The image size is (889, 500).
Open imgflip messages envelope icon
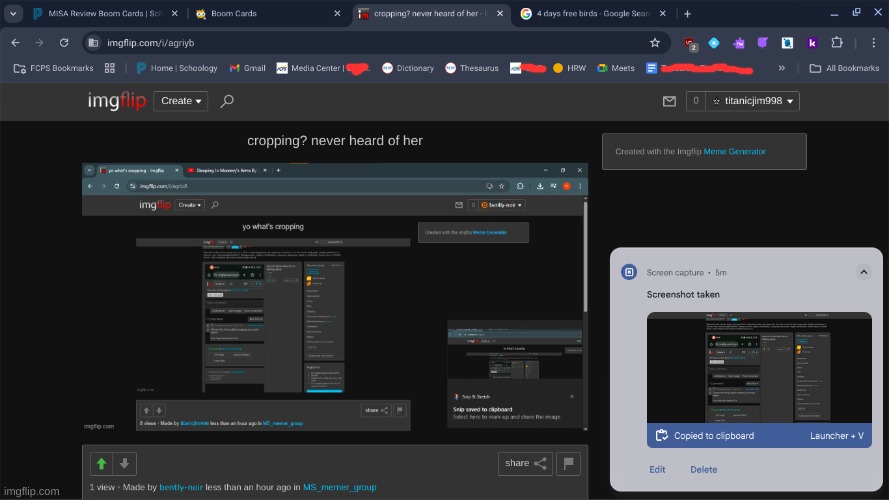[x=670, y=101]
